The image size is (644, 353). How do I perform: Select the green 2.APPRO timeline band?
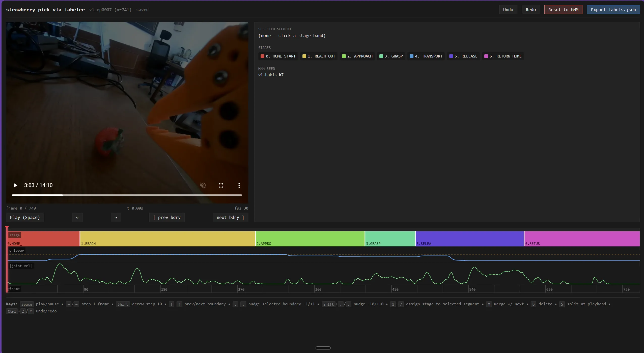pos(310,239)
